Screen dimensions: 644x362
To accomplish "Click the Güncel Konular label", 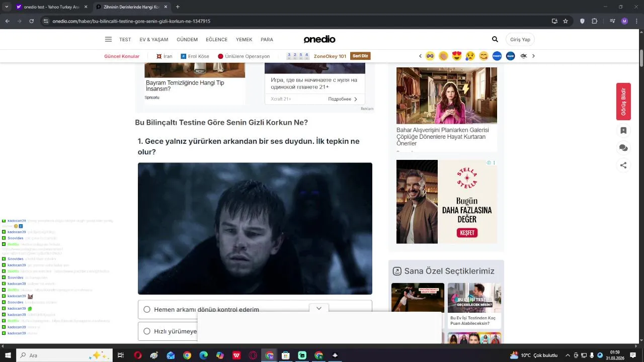I will click(x=122, y=56).
